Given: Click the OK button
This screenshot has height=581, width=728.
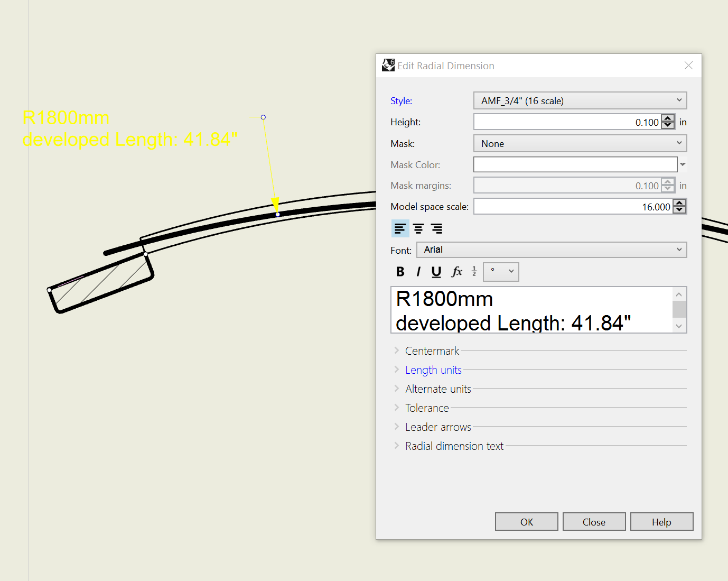Looking at the screenshot, I should point(527,522).
